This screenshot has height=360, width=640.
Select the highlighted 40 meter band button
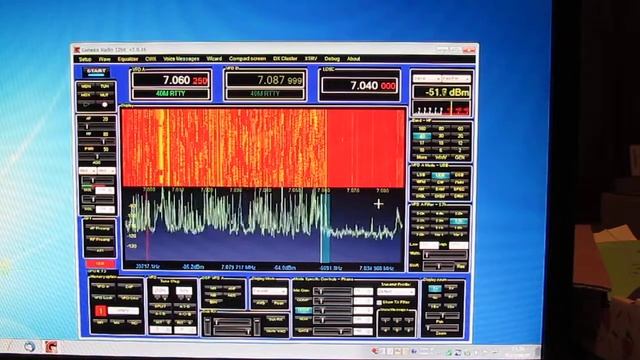point(422,136)
